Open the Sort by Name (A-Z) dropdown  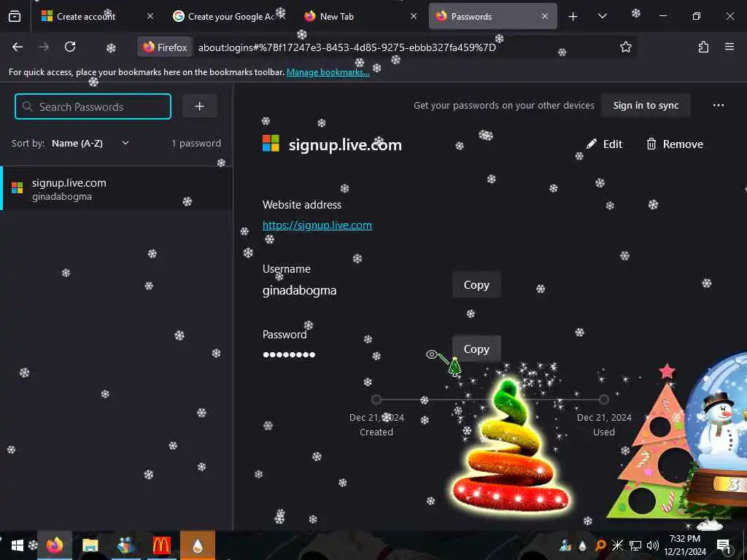point(90,143)
